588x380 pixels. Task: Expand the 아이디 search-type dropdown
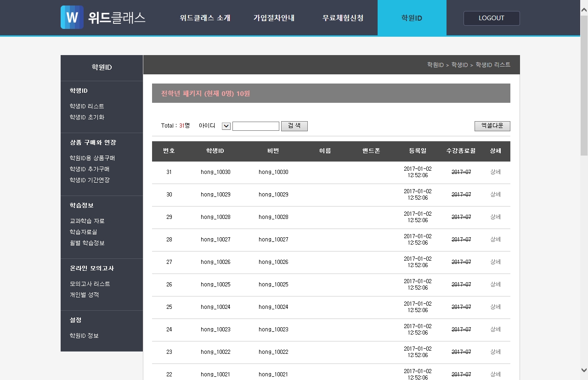(x=226, y=126)
